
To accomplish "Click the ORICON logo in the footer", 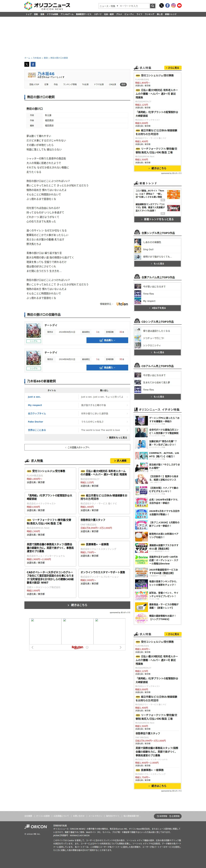I will tap(36, 827).
